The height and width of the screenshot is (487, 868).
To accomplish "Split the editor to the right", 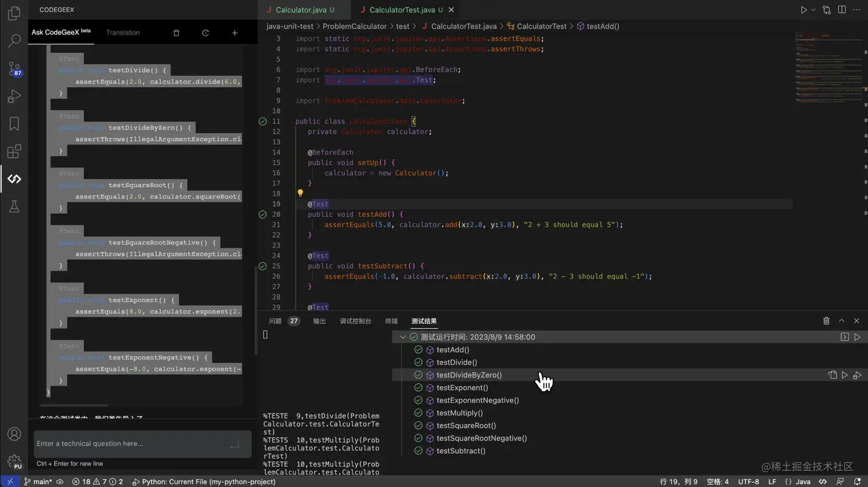I will [842, 10].
